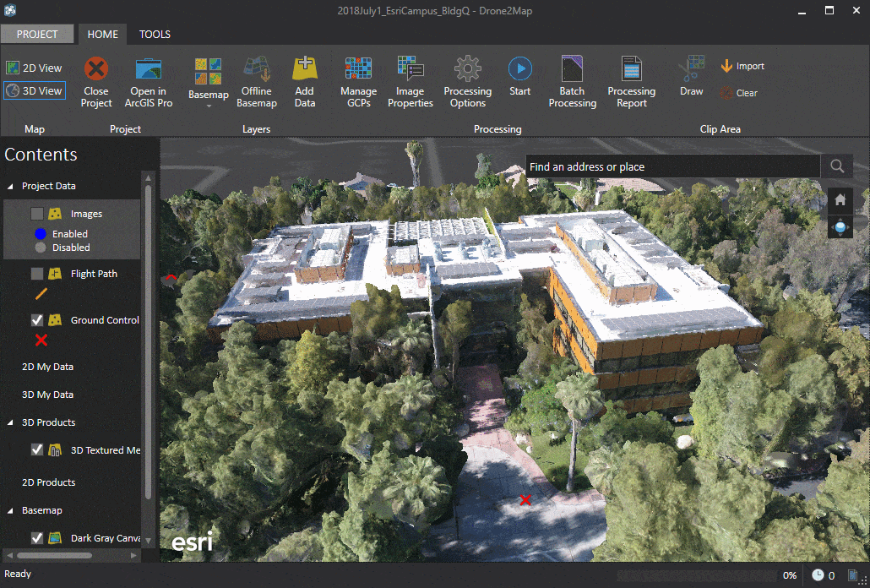Click the Contents vertical scrollbar

point(148,341)
